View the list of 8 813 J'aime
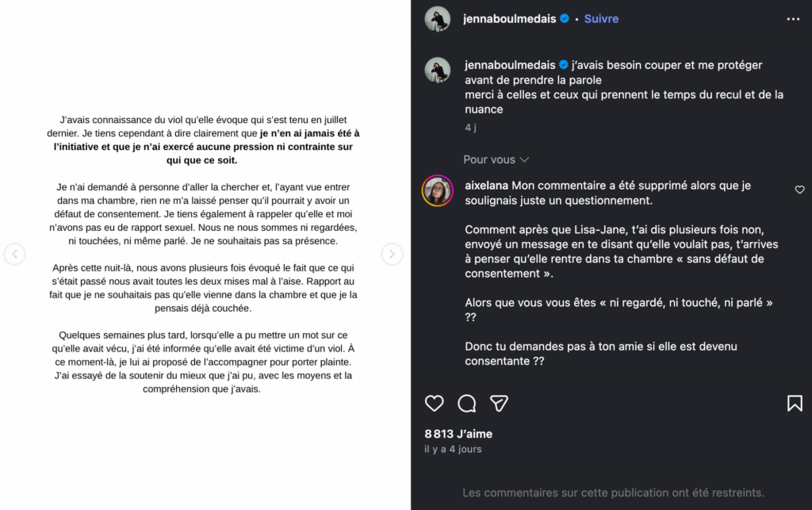Viewport: 812px width, 510px height. (x=458, y=434)
